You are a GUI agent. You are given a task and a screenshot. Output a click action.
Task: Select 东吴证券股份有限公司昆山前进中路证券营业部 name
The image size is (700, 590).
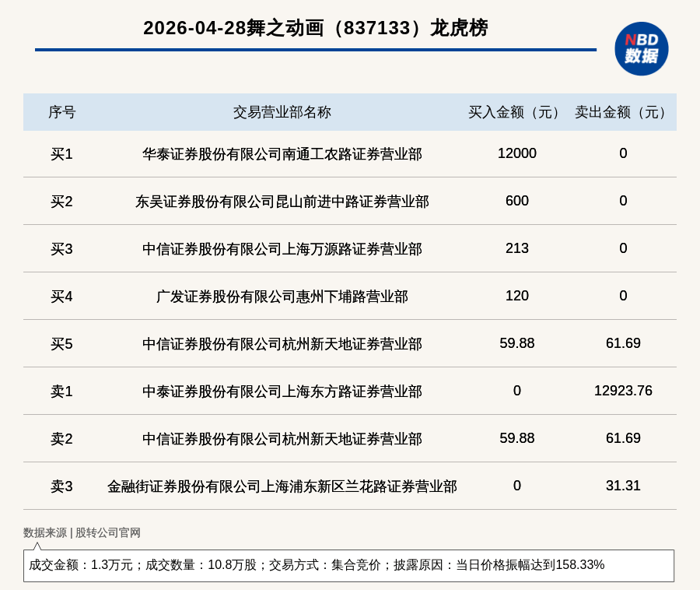282,202
